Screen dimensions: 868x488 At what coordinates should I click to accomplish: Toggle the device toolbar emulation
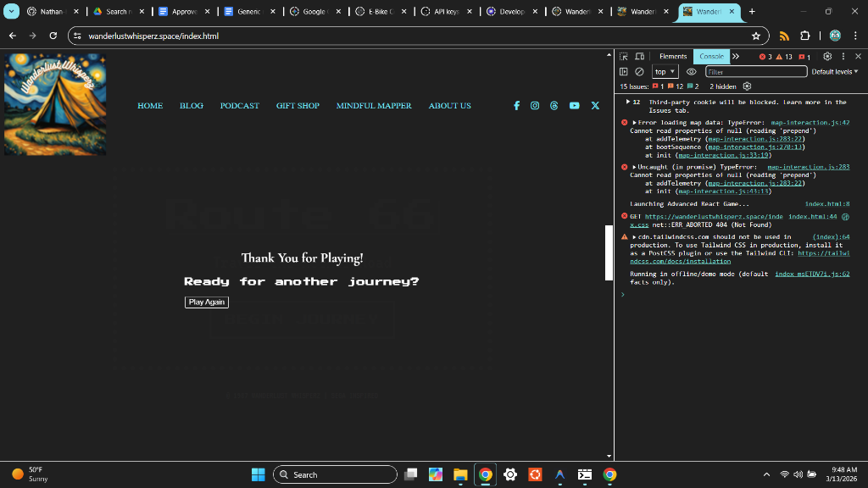(640, 57)
